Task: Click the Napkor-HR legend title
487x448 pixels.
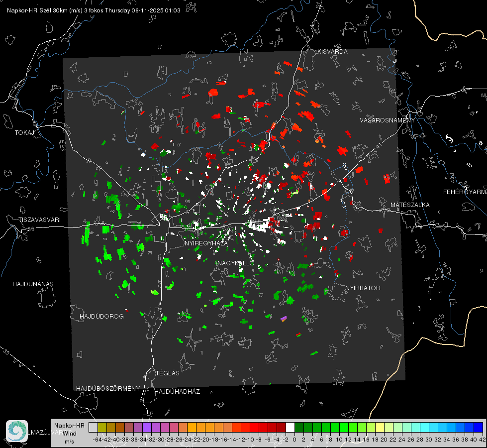Action: pos(69,425)
